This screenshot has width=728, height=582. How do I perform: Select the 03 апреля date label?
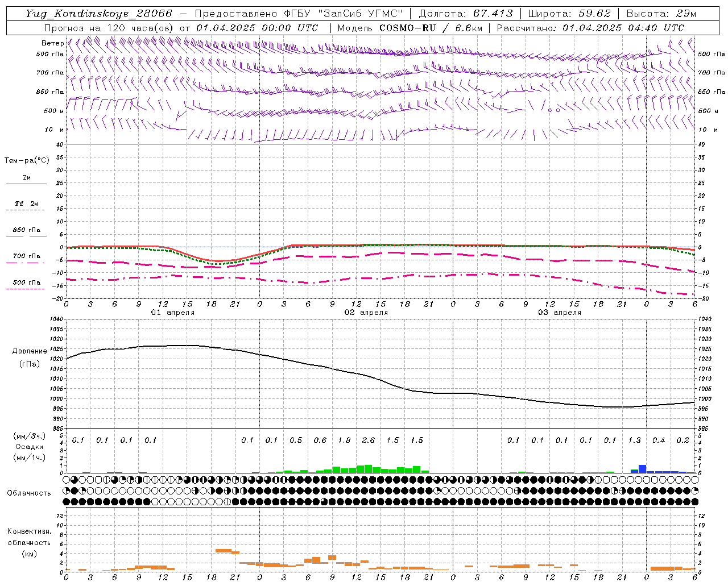(560, 313)
